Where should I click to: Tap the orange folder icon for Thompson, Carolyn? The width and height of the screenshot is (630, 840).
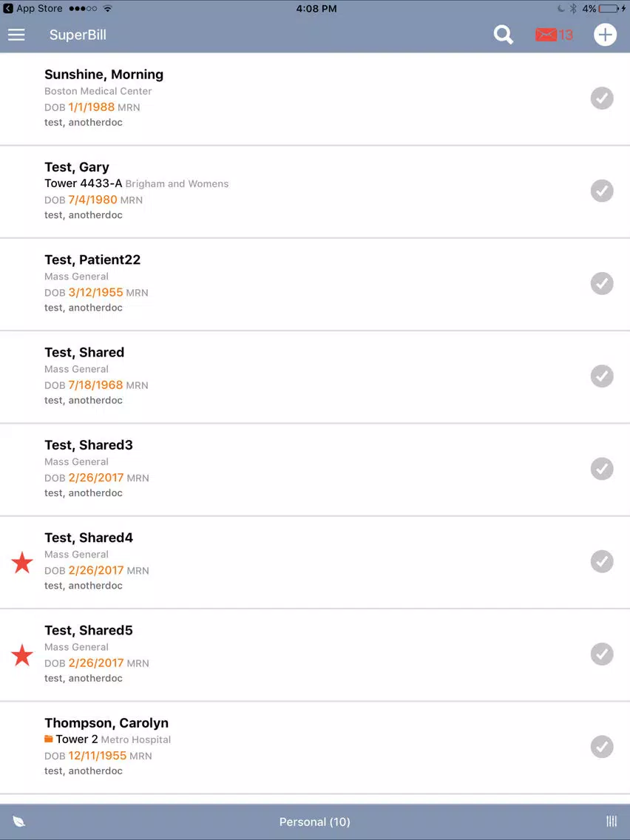(49, 739)
